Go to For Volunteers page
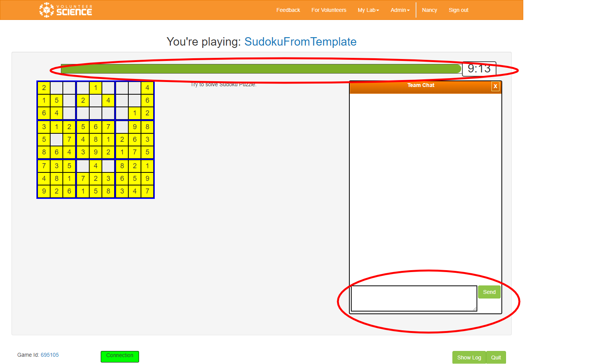606x364 pixels. (329, 10)
